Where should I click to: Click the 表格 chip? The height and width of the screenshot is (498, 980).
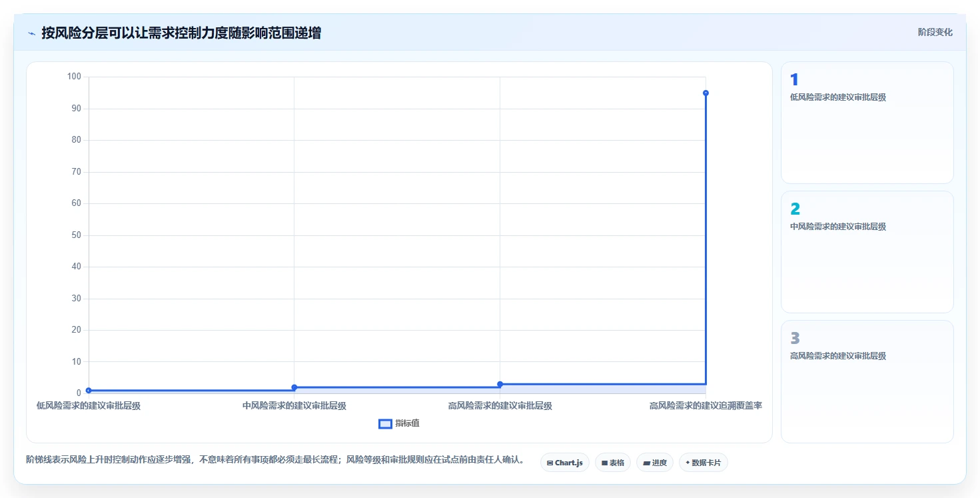pos(612,463)
